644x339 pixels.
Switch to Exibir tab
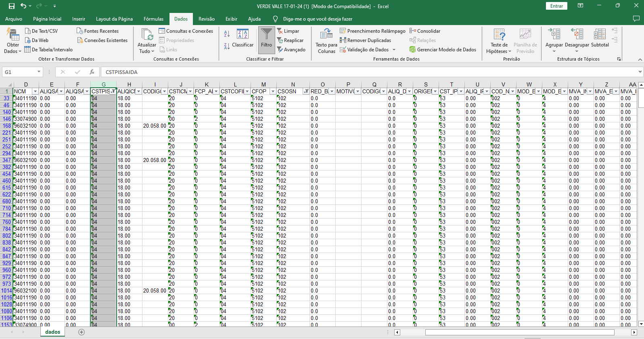tap(231, 19)
